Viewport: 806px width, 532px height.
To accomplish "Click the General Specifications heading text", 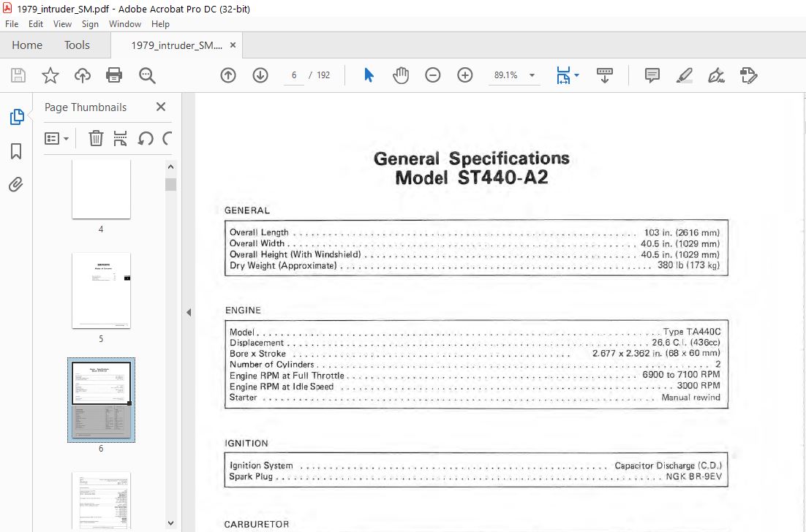I will (471, 158).
